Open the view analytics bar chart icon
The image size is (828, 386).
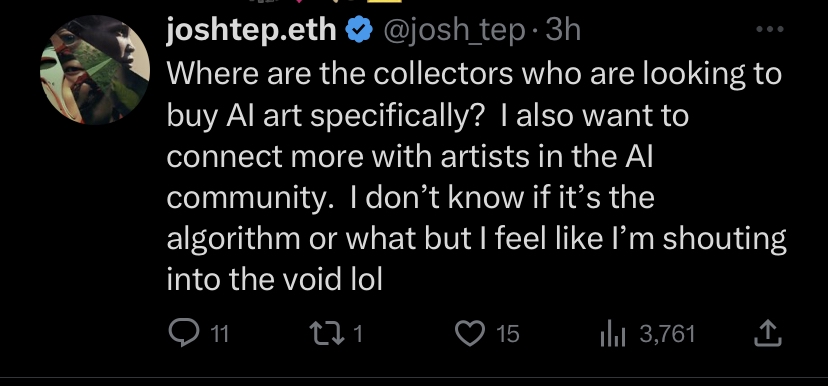click(x=613, y=334)
